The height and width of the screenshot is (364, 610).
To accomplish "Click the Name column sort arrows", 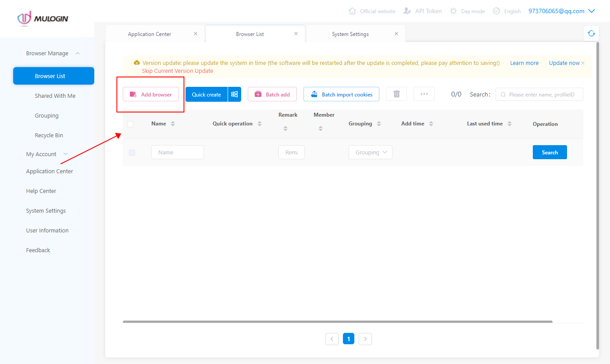I will (173, 124).
